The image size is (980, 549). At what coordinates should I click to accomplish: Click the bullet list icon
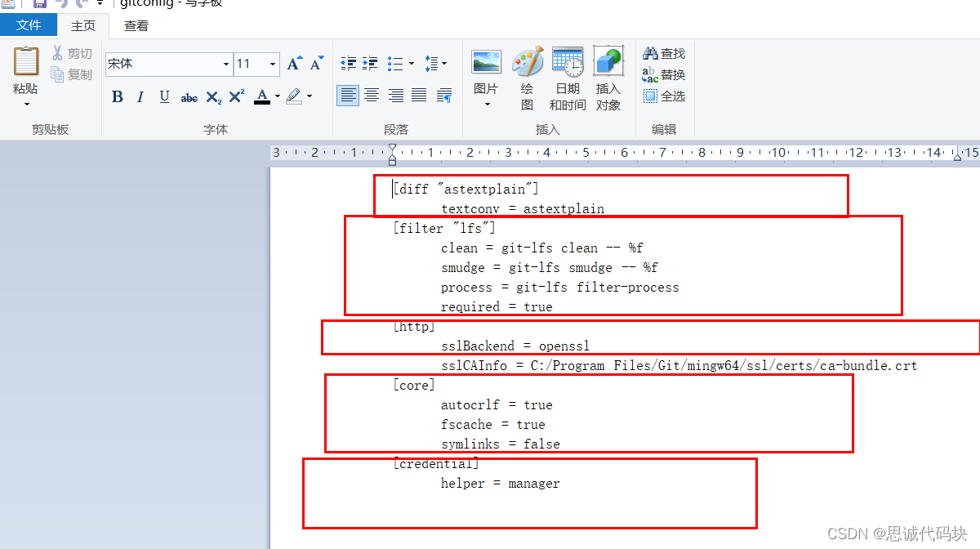click(x=395, y=63)
